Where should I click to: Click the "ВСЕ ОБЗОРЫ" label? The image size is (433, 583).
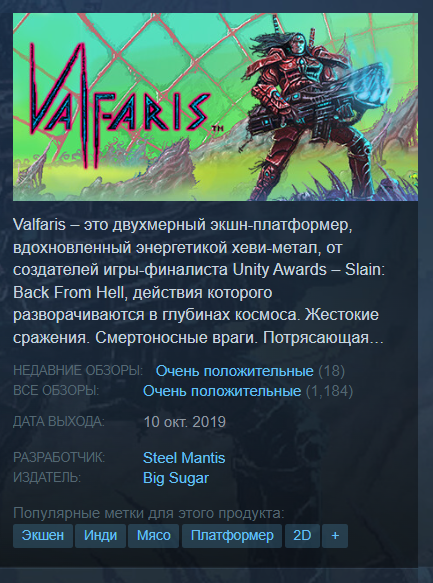click(56, 391)
